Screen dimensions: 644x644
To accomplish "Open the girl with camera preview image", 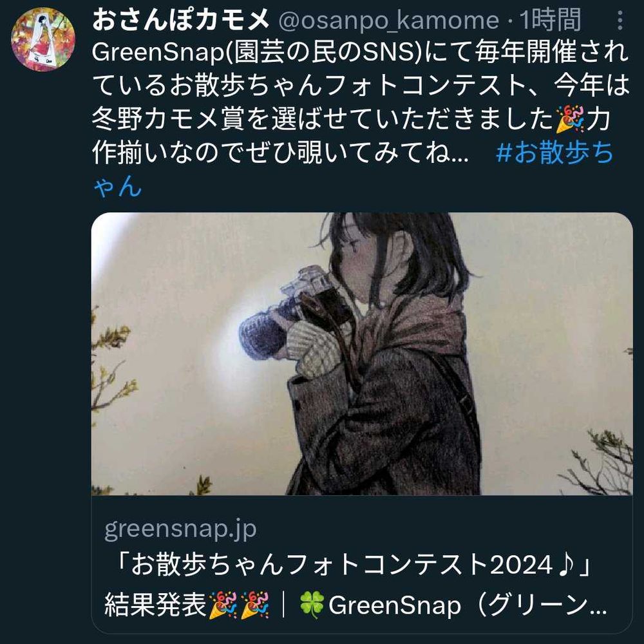I will (x=362, y=354).
